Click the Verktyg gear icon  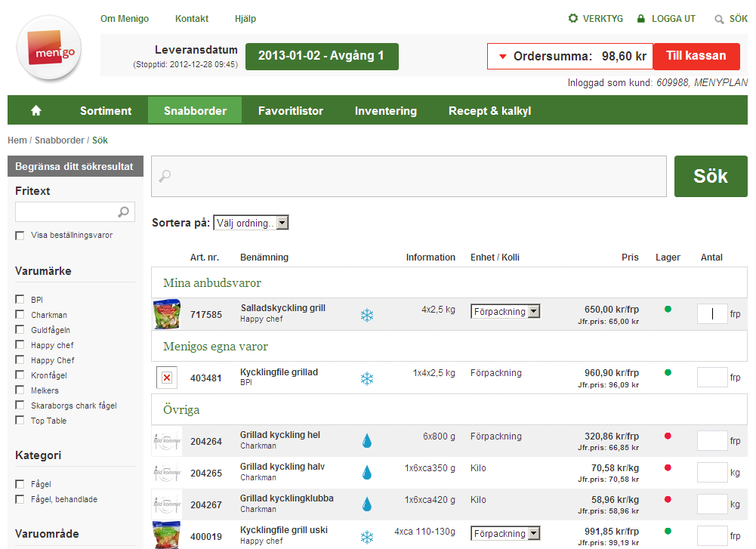pos(572,18)
